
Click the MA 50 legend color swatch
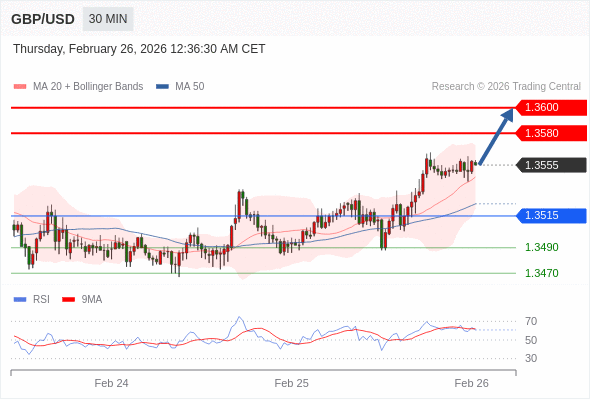pos(163,87)
